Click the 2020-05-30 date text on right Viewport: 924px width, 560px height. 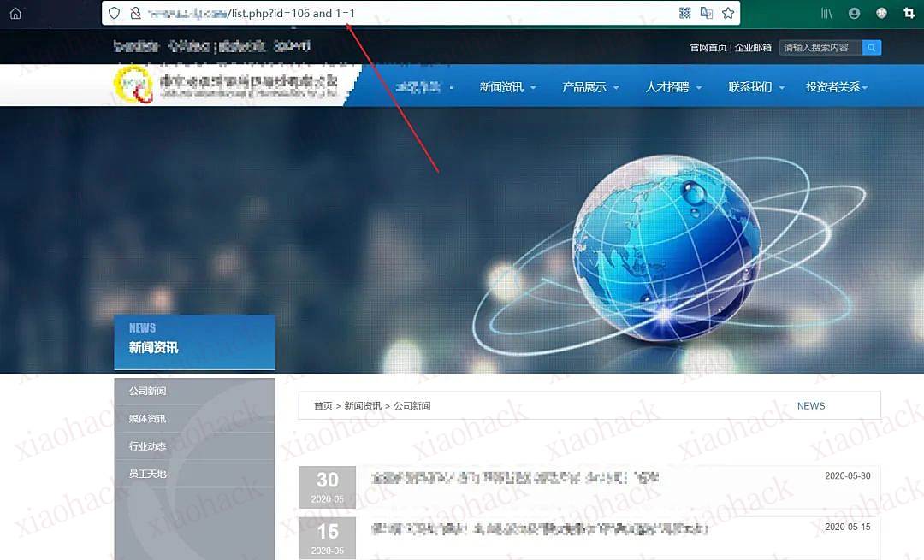[847, 476]
